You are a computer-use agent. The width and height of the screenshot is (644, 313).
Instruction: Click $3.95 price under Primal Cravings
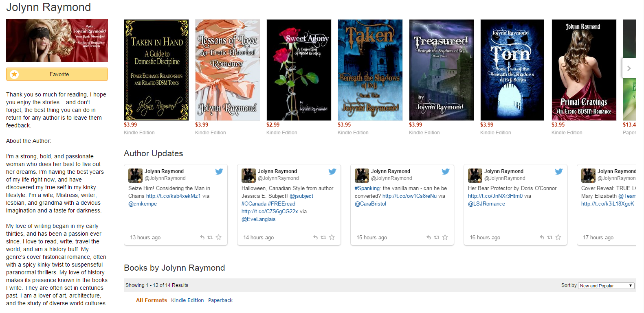(x=558, y=125)
